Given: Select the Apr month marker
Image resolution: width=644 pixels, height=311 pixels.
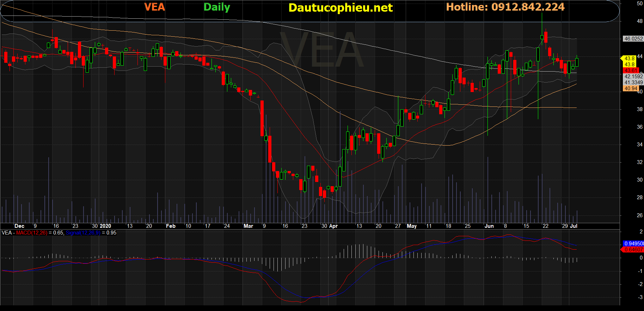Looking at the screenshot, I should 333,226.
